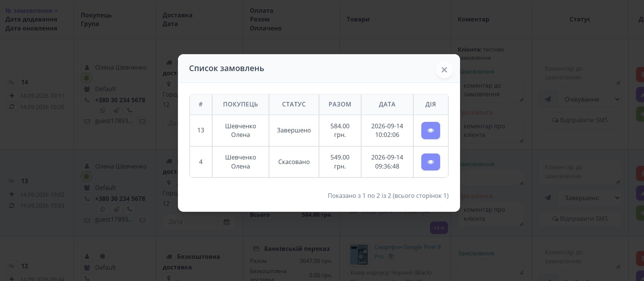Click the СТАТУС column header in the dialog

pyautogui.click(x=294, y=105)
